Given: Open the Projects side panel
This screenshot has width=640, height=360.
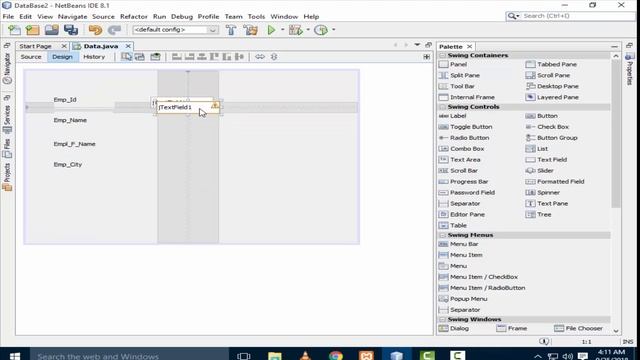Looking at the screenshot, I should click(x=7, y=177).
